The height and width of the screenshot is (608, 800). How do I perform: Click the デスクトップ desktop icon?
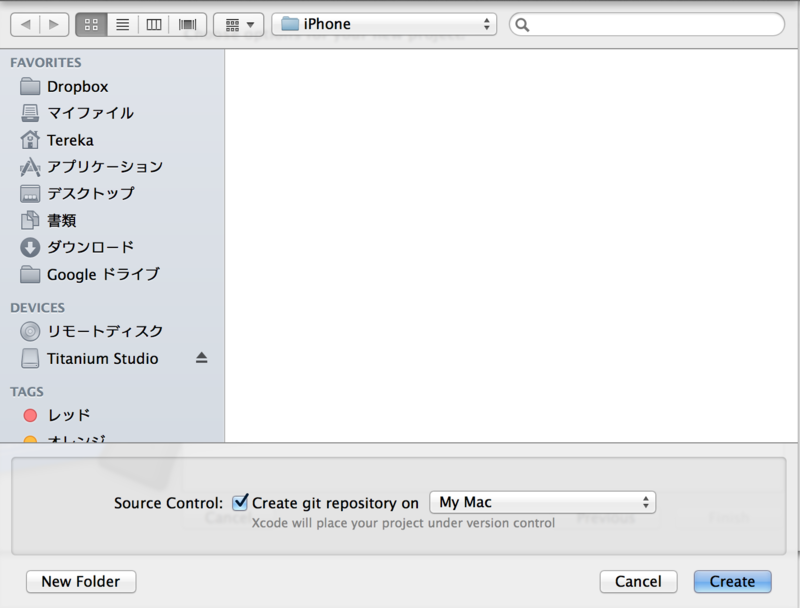click(30, 194)
